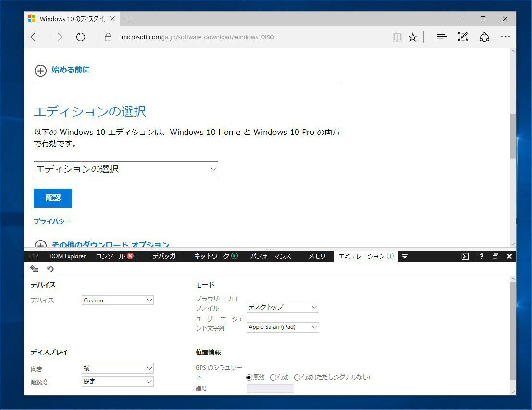Image resolution: width=532 pixels, height=410 pixels.
Task: Click the 緯度 latitude input field
Action: tap(271, 388)
